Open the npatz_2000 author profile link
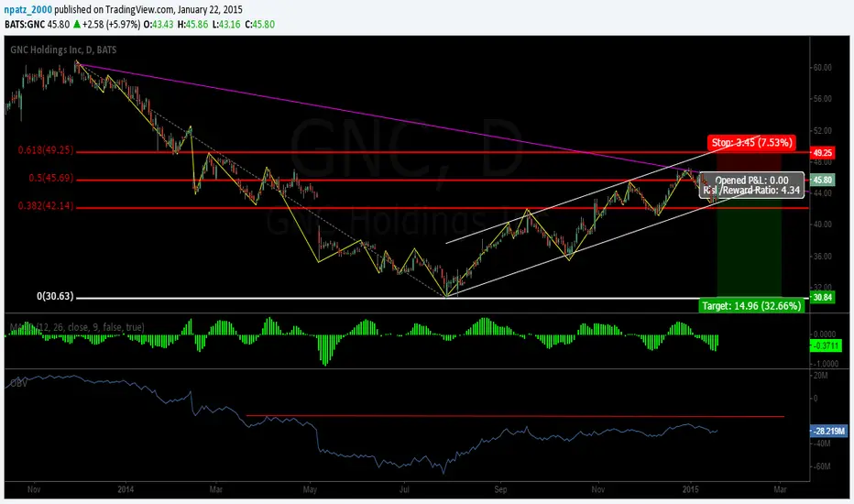This screenshot has height=504, width=854. [x=27, y=10]
